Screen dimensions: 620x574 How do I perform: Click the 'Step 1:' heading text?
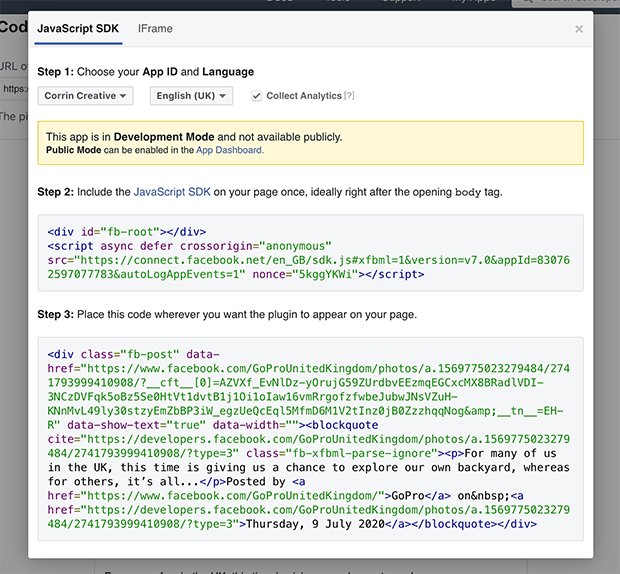click(x=56, y=72)
